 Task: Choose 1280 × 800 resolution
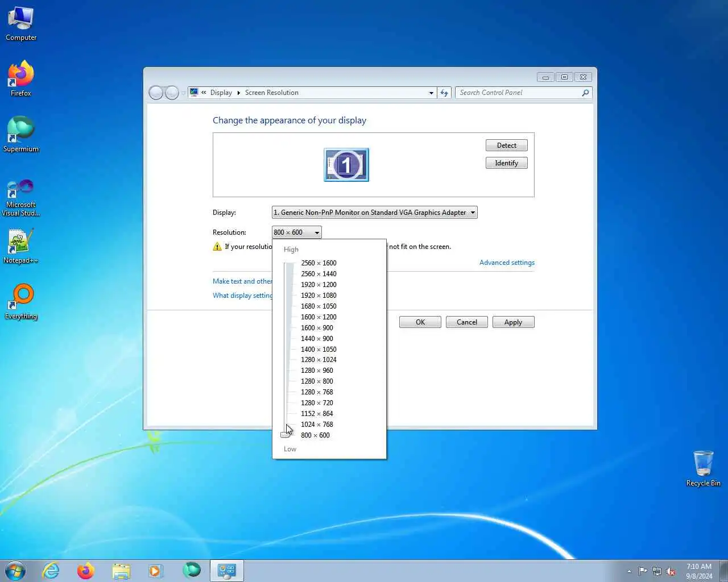[317, 381]
